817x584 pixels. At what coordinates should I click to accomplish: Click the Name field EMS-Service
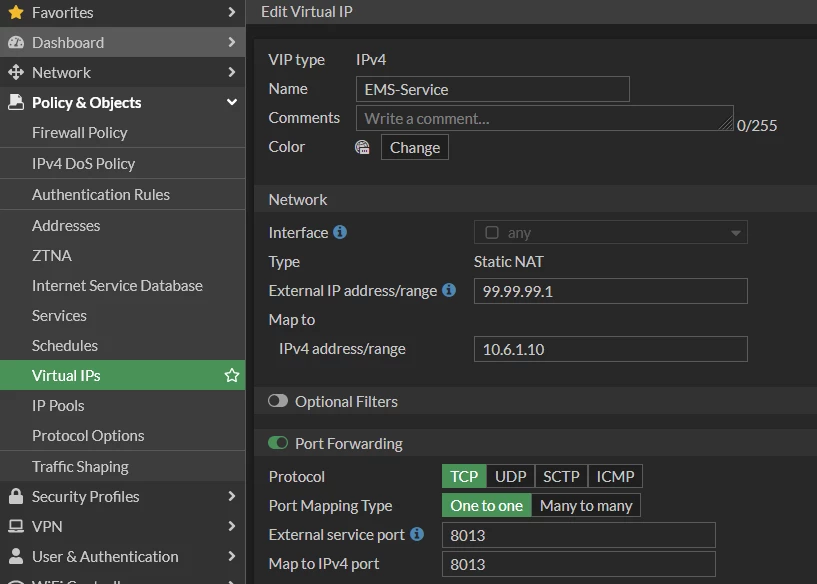[492, 89]
